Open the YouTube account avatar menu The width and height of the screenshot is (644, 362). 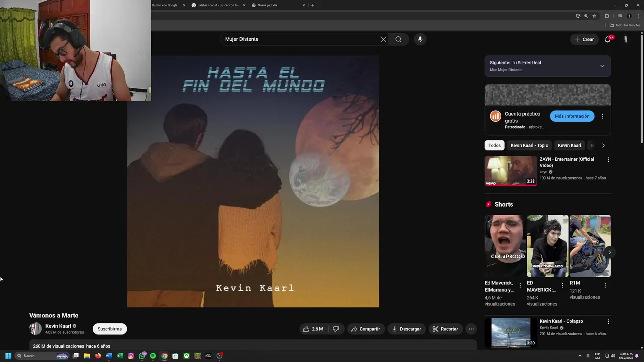pos(626,39)
